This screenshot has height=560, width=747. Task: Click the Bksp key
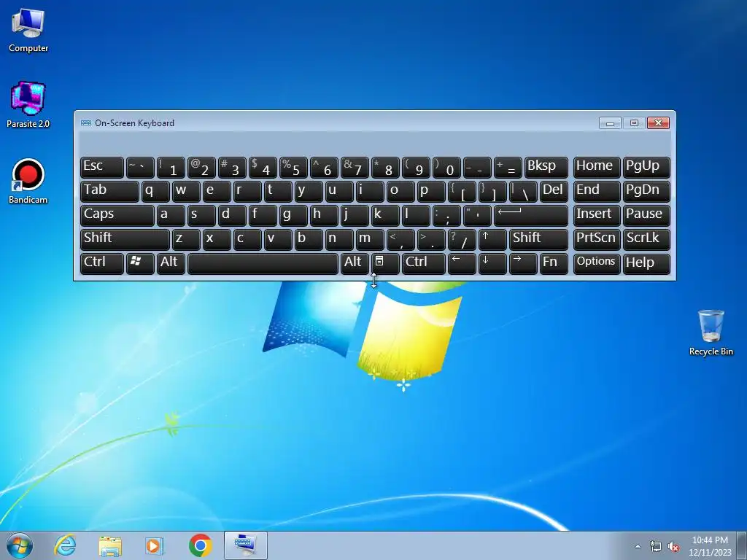tap(546, 168)
